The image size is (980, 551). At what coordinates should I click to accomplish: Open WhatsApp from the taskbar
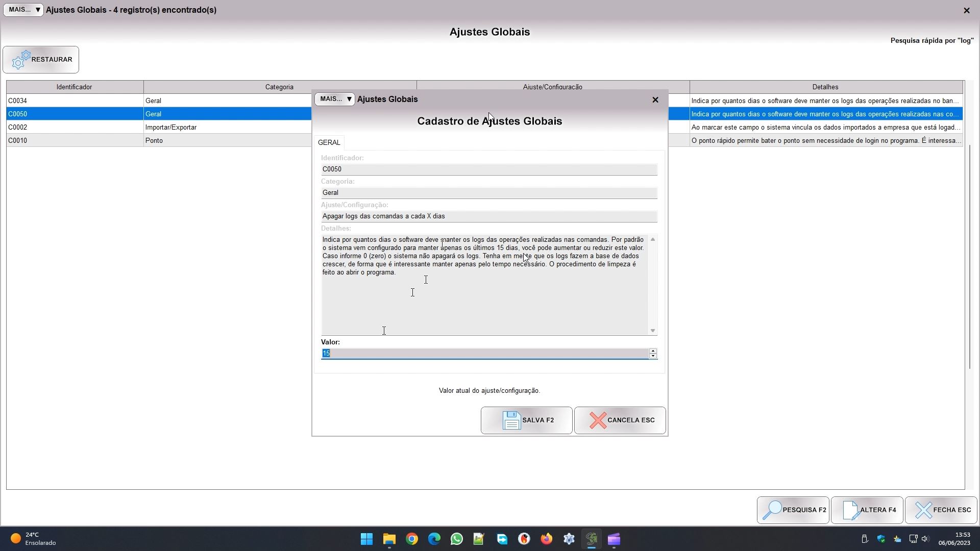coord(457,539)
